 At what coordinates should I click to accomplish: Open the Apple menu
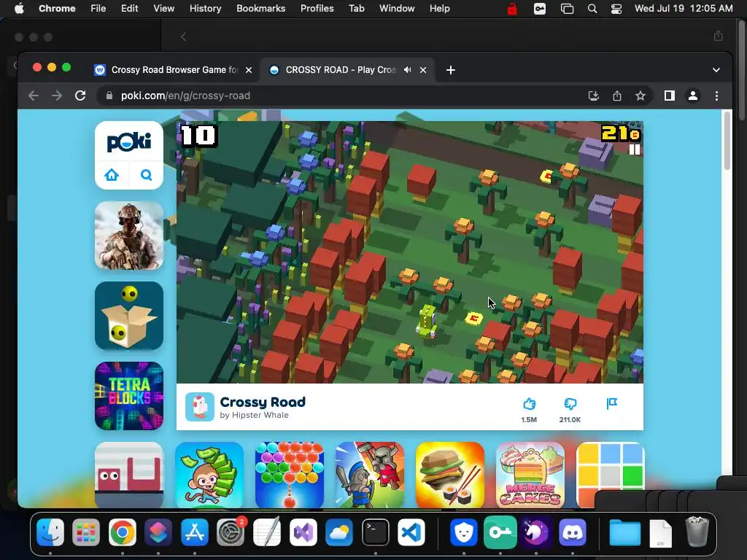tap(18, 9)
